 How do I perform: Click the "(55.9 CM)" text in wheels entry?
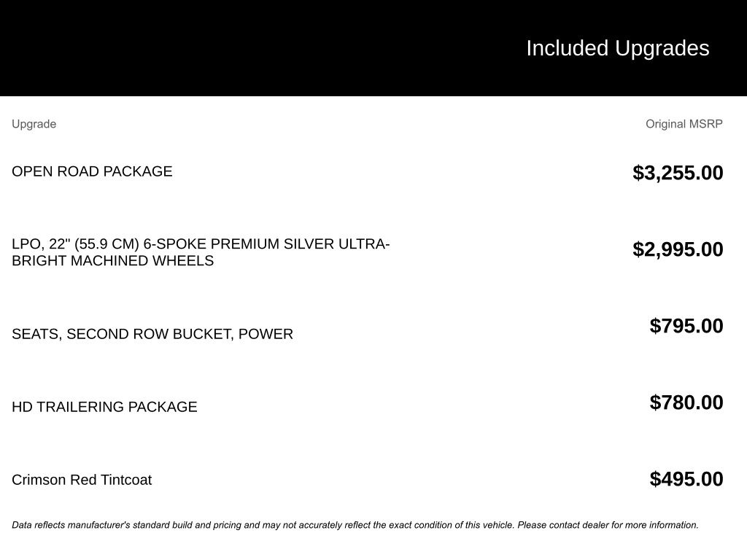click(x=107, y=244)
